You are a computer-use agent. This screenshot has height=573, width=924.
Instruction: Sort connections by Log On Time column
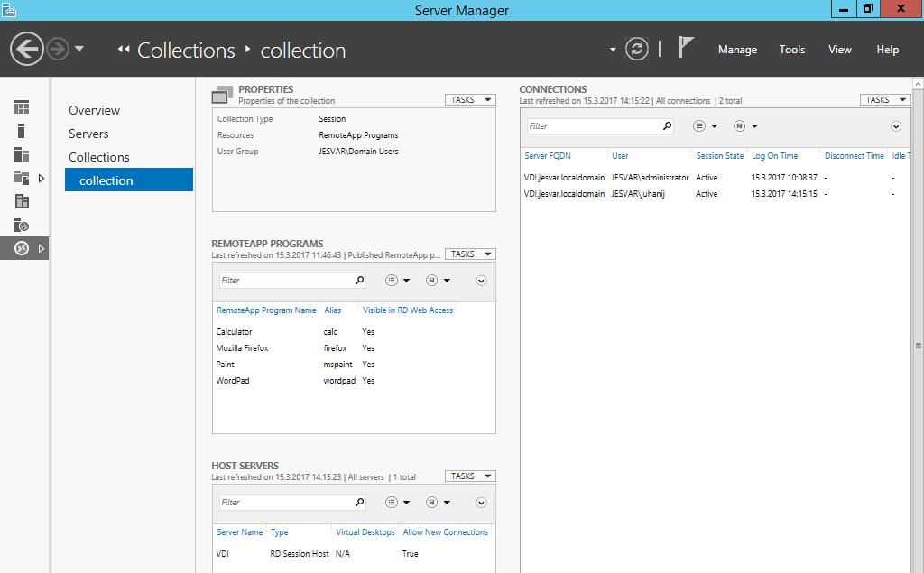click(774, 155)
